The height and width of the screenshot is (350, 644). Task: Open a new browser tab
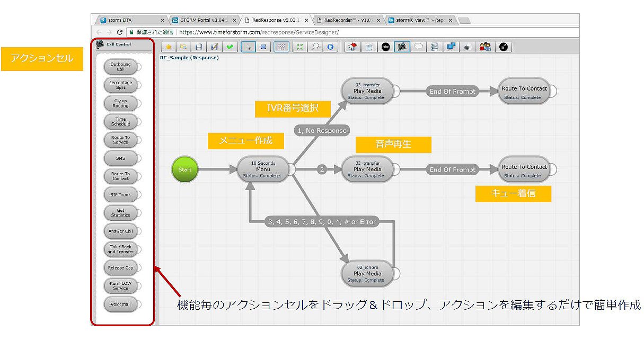click(464, 20)
